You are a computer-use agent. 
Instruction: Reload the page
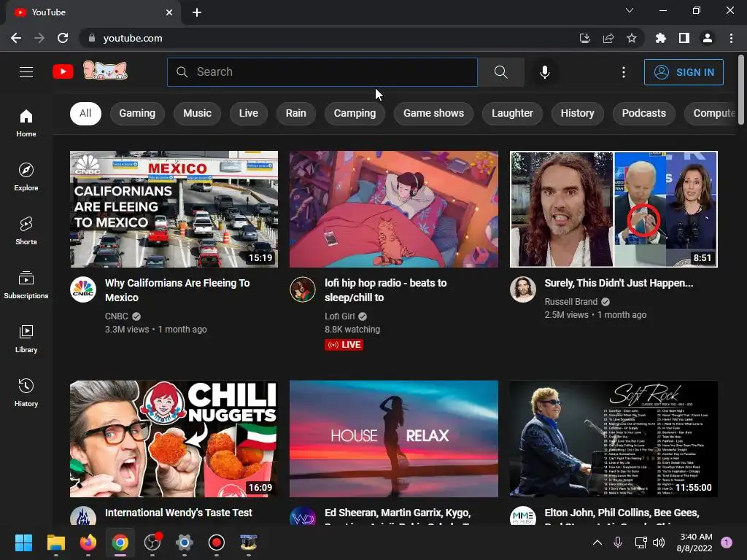[63, 38]
